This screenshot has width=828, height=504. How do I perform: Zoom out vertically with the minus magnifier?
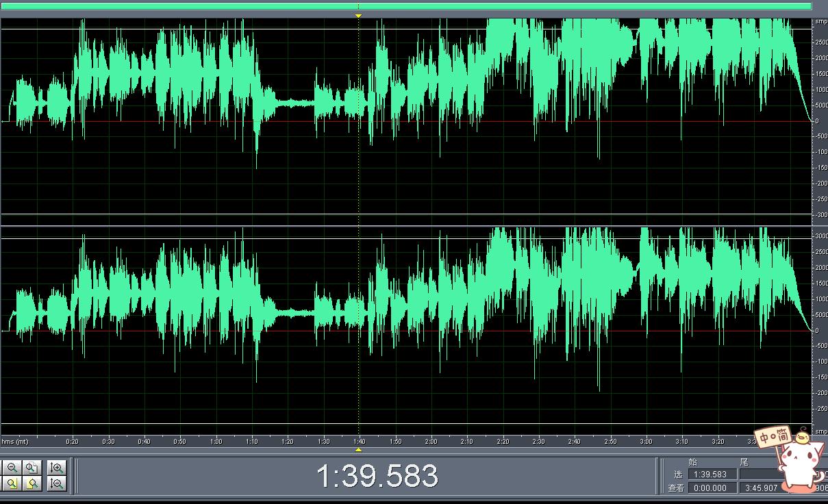[x=57, y=483]
